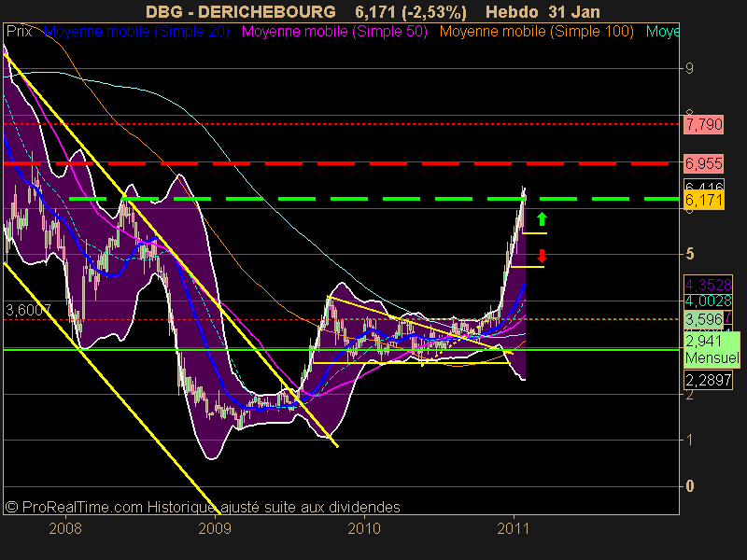Click the 6,171 current price tag
Screen dimensions: 747x560
pyautogui.click(x=704, y=200)
